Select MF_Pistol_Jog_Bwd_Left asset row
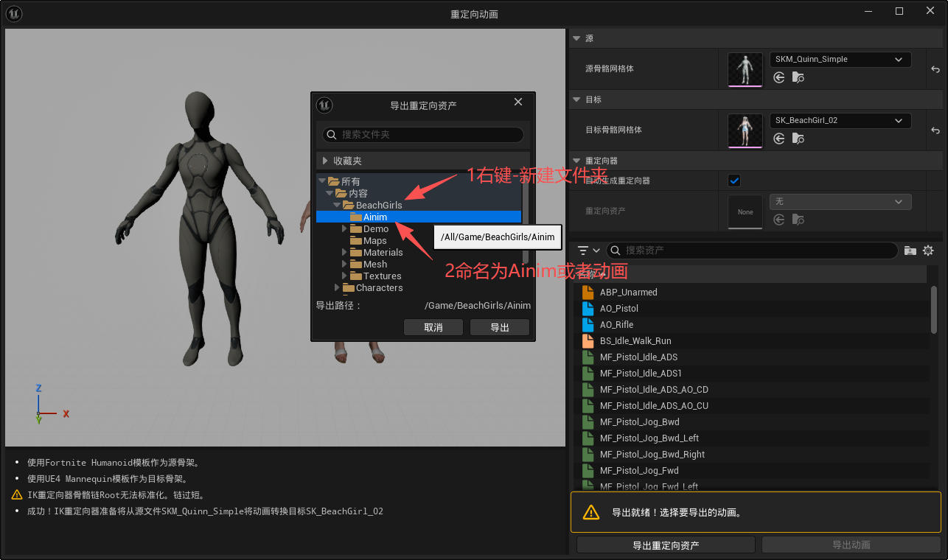 pyautogui.click(x=752, y=438)
